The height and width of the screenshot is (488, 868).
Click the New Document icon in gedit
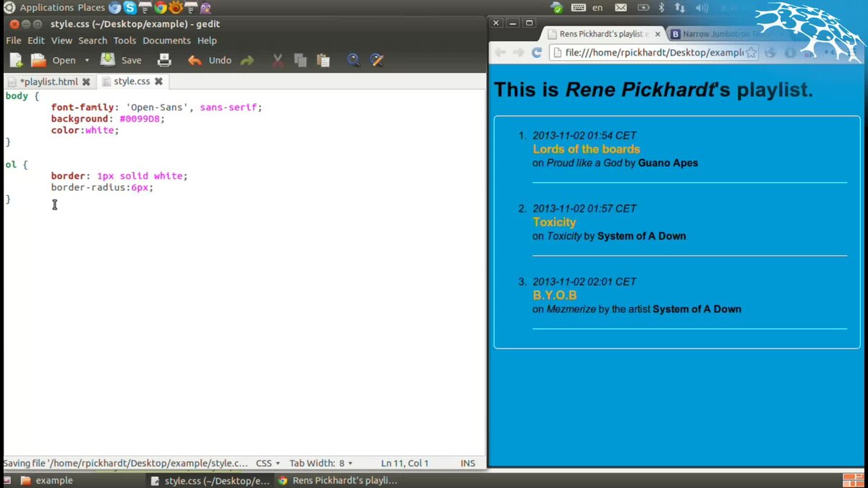15,61
